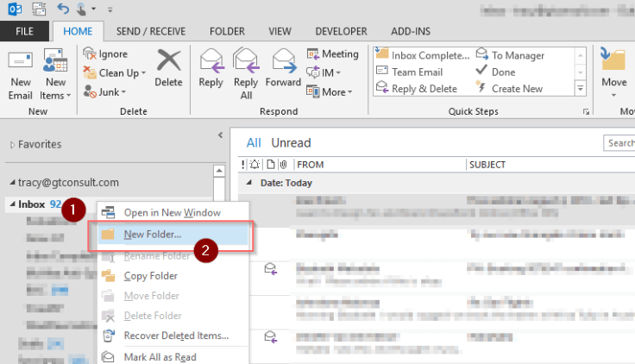The image size is (635, 364).
Task: Switch to the FOLDER tab
Action: pos(227,31)
